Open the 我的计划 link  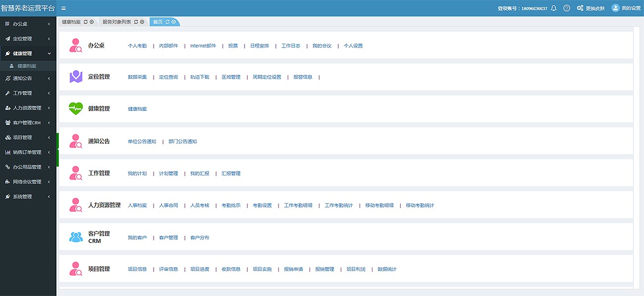coord(137,174)
